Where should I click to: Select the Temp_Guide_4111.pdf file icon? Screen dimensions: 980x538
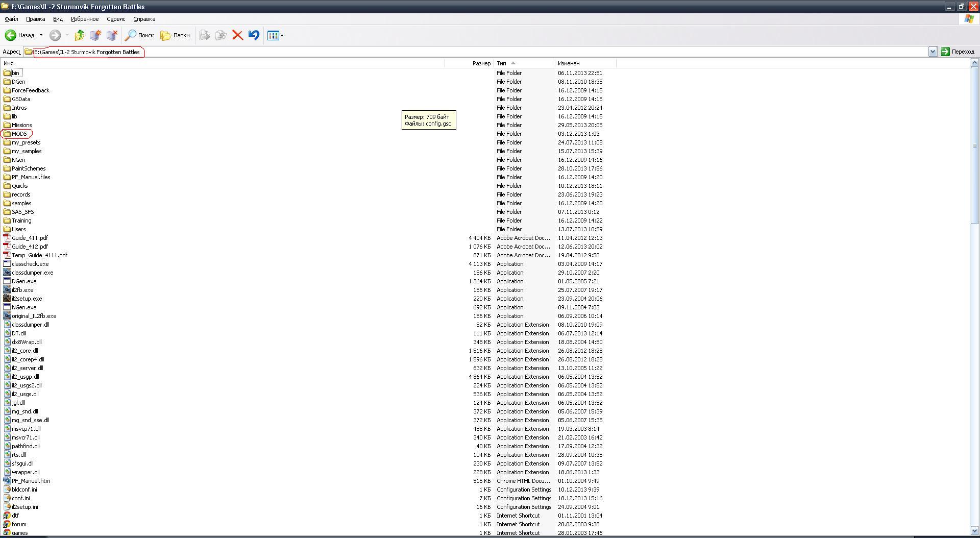(x=7, y=255)
